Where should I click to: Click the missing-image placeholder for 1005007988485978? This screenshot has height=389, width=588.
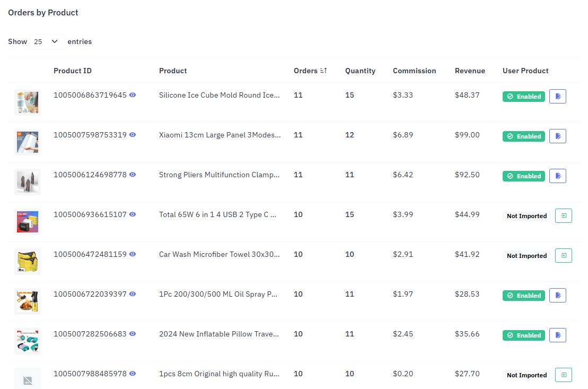click(x=28, y=379)
